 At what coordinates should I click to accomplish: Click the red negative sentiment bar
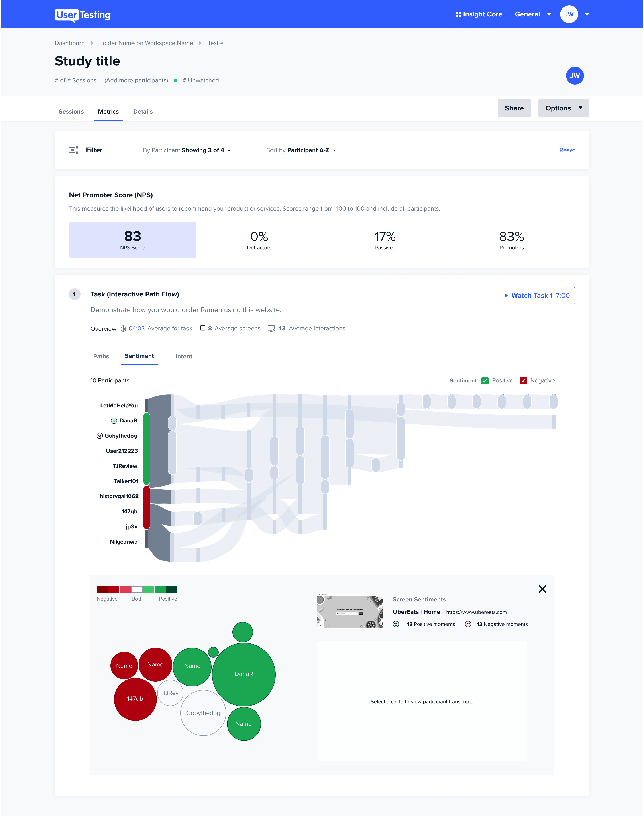146,508
